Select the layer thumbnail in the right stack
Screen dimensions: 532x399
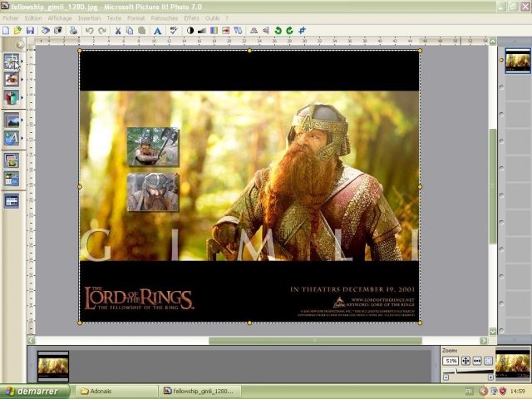[517, 61]
